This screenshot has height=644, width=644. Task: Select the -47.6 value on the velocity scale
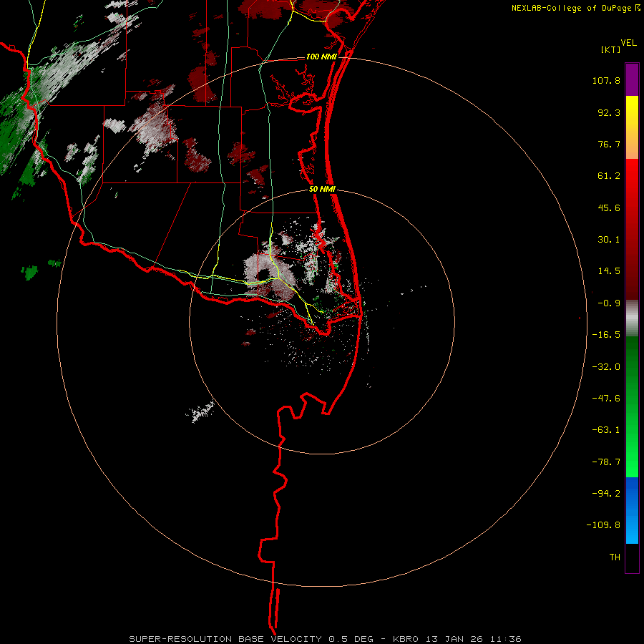click(x=606, y=399)
